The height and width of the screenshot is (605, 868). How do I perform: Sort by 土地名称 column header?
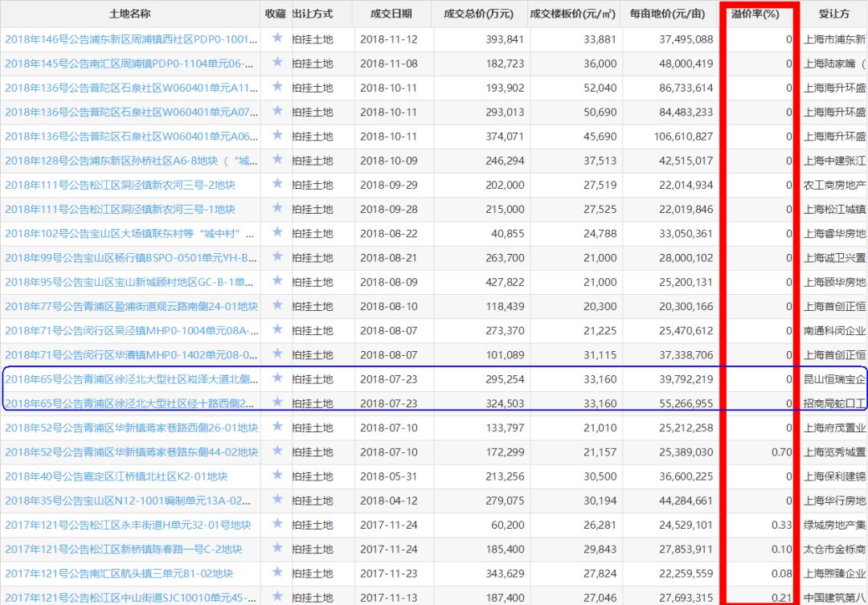coord(129,14)
